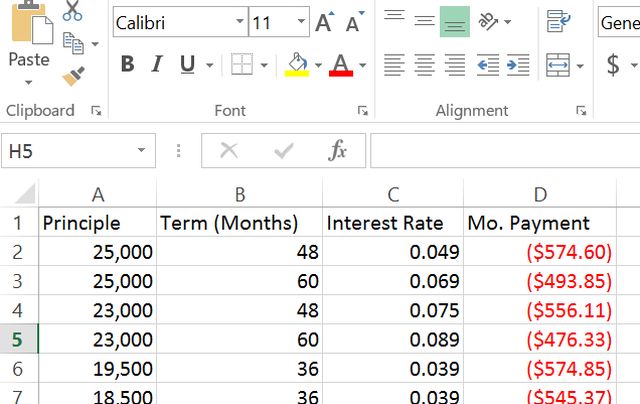Toggle Italic formatting

[157, 65]
